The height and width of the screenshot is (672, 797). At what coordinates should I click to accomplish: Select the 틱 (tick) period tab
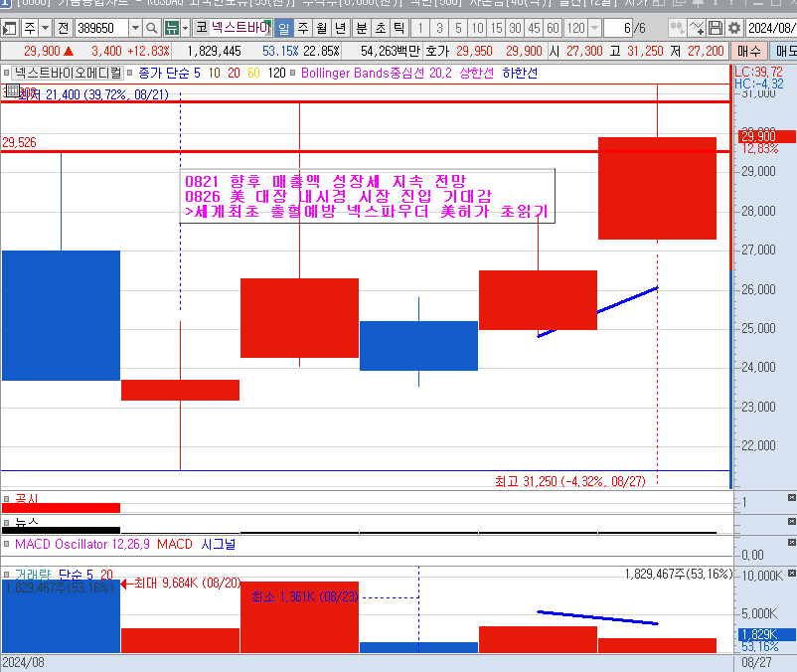tap(398, 28)
